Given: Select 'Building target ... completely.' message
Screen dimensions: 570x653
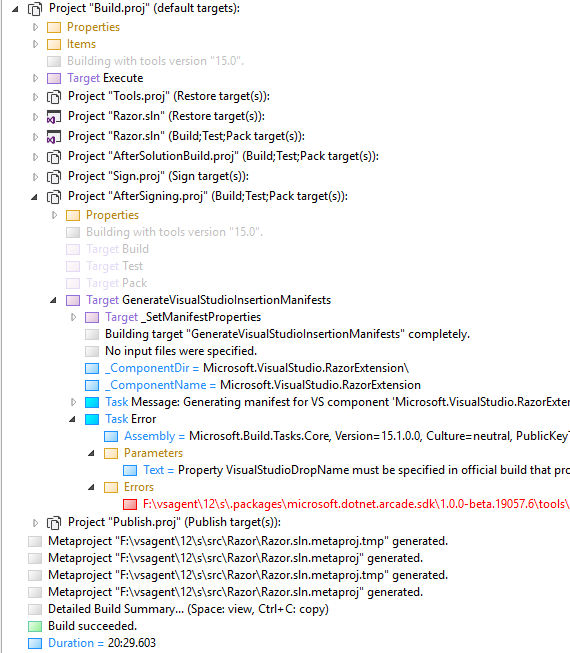Looking at the screenshot, I should point(287,334).
